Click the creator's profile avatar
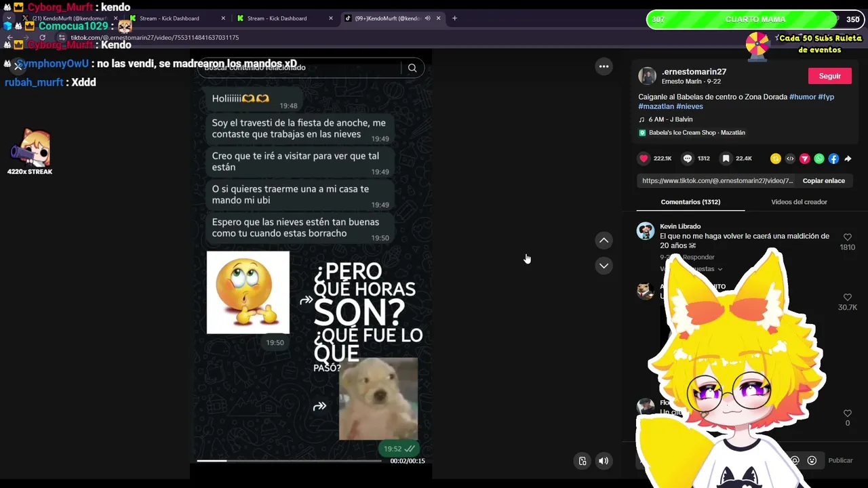 pyautogui.click(x=647, y=76)
